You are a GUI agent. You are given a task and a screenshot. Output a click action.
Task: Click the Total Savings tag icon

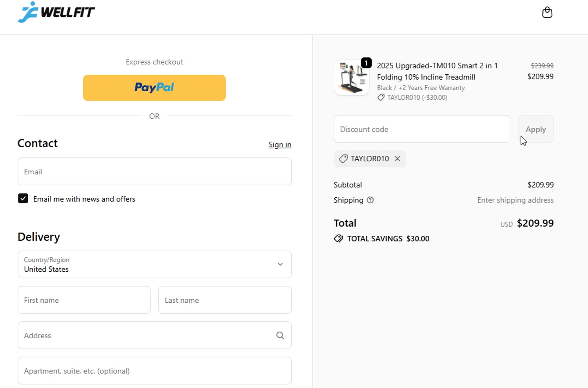coord(338,238)
